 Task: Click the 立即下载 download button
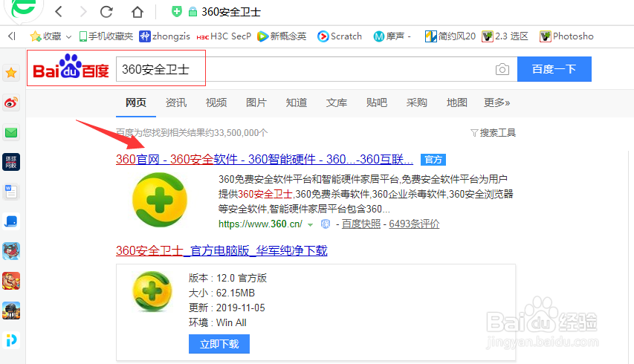[219, 344]
